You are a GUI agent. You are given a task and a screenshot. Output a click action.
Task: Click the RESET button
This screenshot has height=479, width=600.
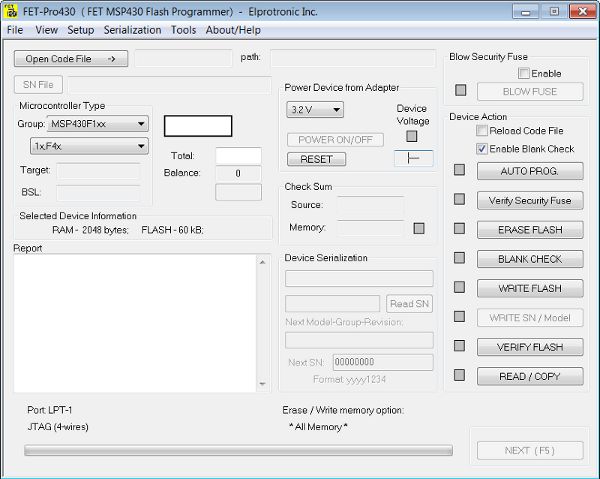316,159
